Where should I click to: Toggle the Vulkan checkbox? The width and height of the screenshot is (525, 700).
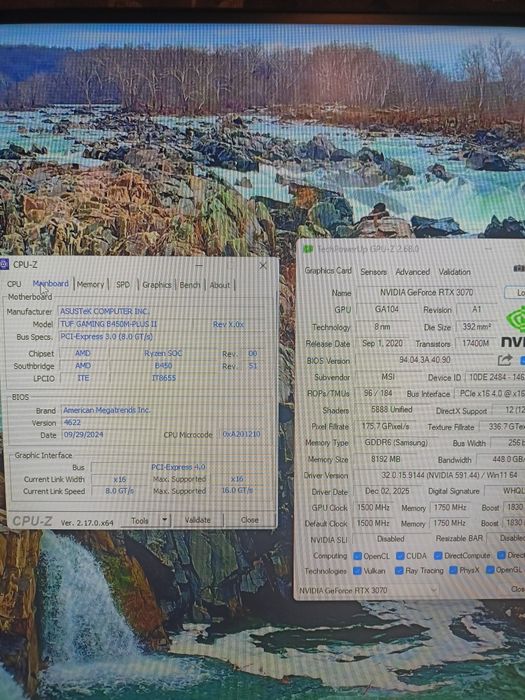pos(357,571)
